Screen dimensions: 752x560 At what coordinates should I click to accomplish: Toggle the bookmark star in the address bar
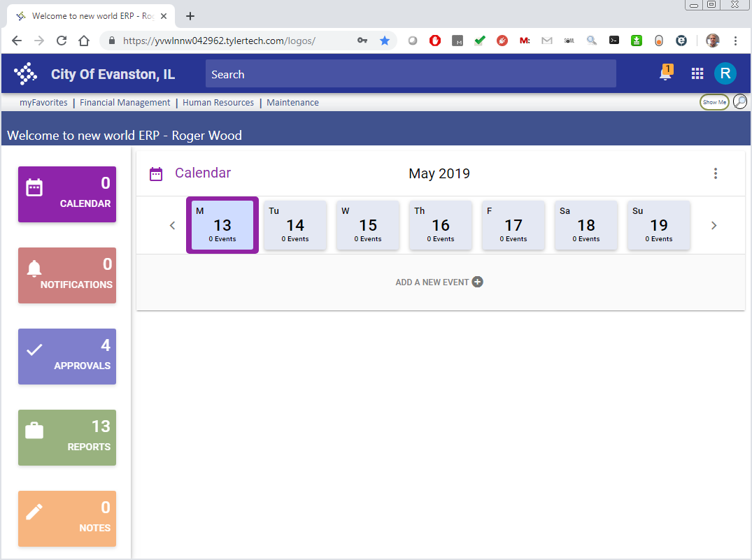[x=385, y=41]
